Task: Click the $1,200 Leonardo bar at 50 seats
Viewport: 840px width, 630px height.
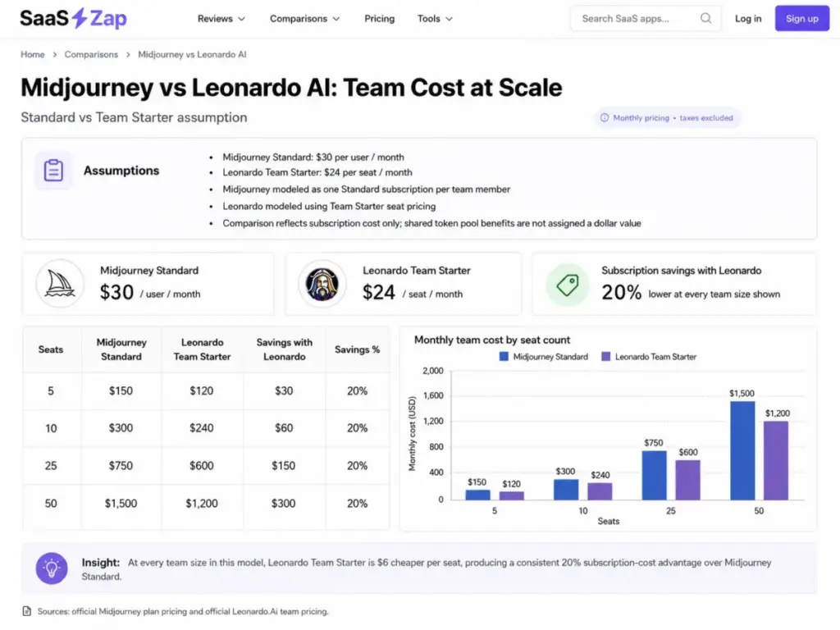Action: click(x=776, y=461)
